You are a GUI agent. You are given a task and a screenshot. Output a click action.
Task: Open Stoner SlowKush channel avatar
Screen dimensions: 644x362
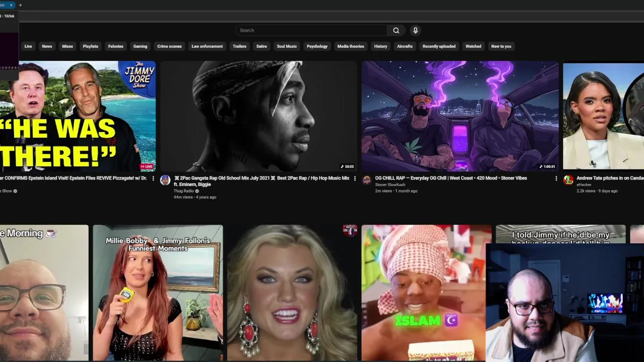(x=367, y=180)
